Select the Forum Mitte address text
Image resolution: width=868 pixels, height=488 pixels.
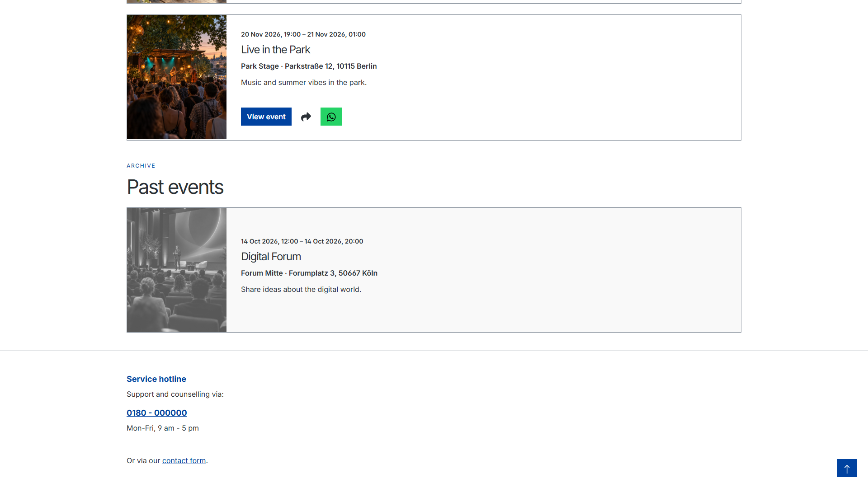tap(309, 273)
